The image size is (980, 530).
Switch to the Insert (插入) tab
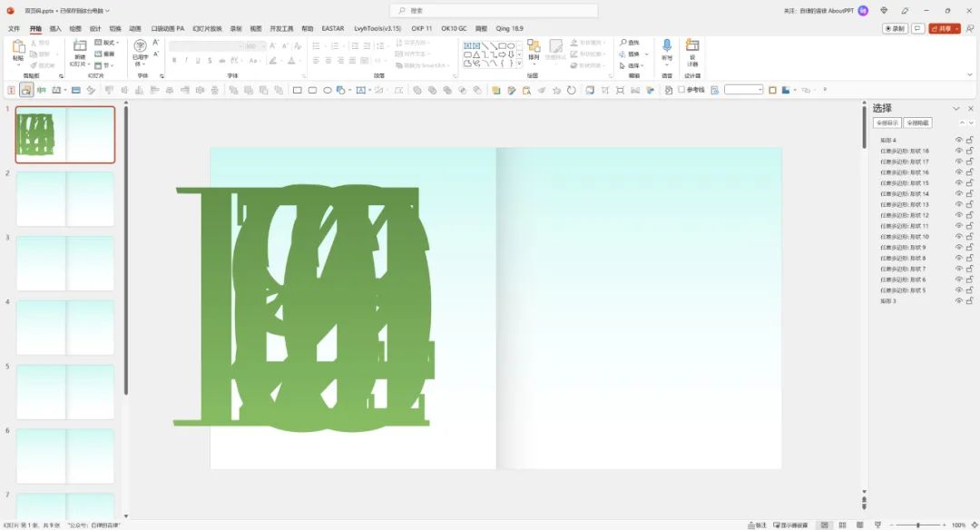click(x=55, y=29)
